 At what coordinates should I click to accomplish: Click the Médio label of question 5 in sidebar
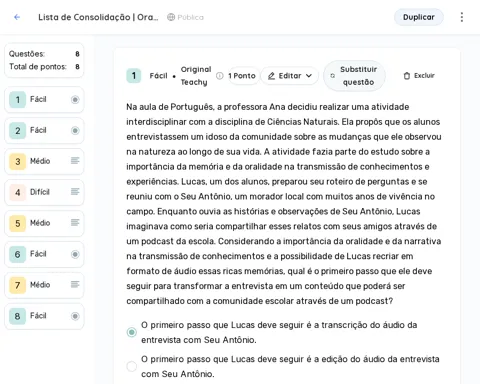pos(40,223)
